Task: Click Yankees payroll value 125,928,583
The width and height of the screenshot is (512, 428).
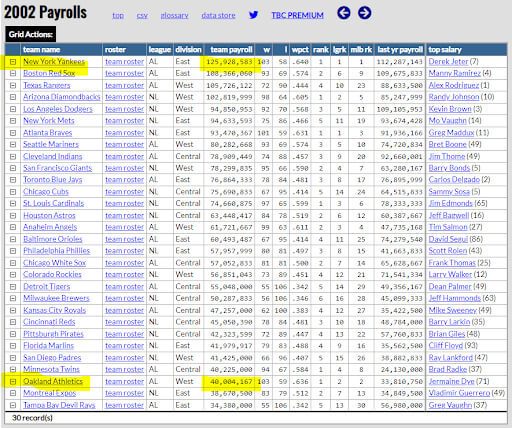Action: coord(229,62)
